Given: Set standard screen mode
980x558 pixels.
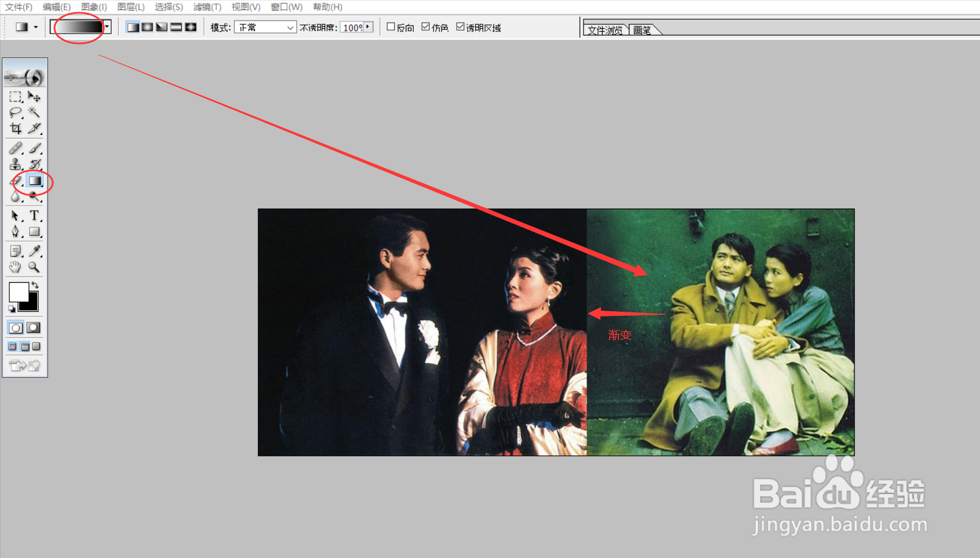Looking at the screenshot, I should tap(12, 347).
